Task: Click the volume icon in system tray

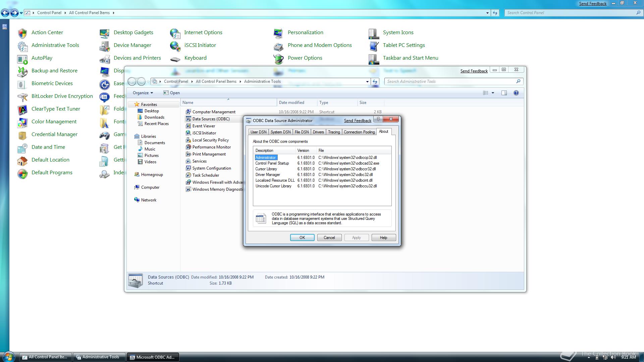Action: click(x=613, y=358)
